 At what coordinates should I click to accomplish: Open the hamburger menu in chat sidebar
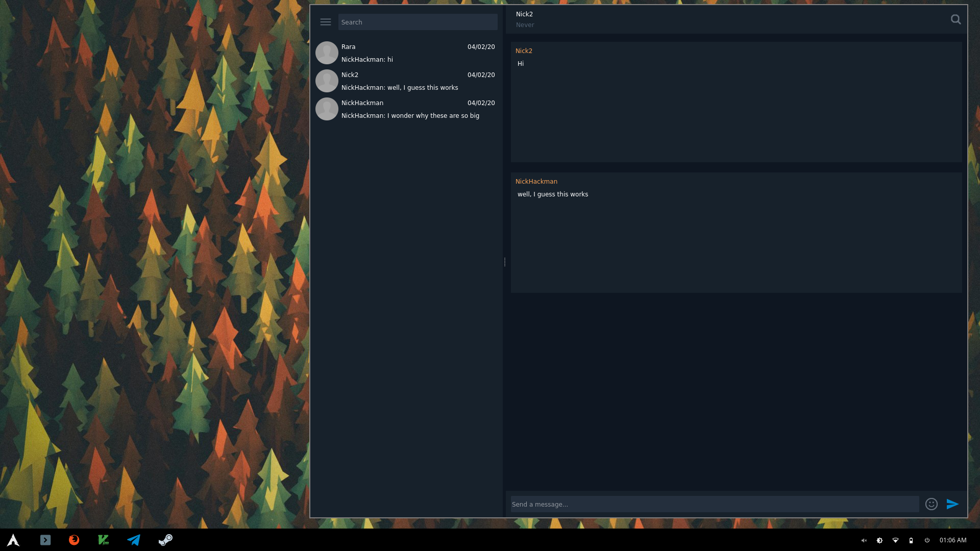[326, 22]
